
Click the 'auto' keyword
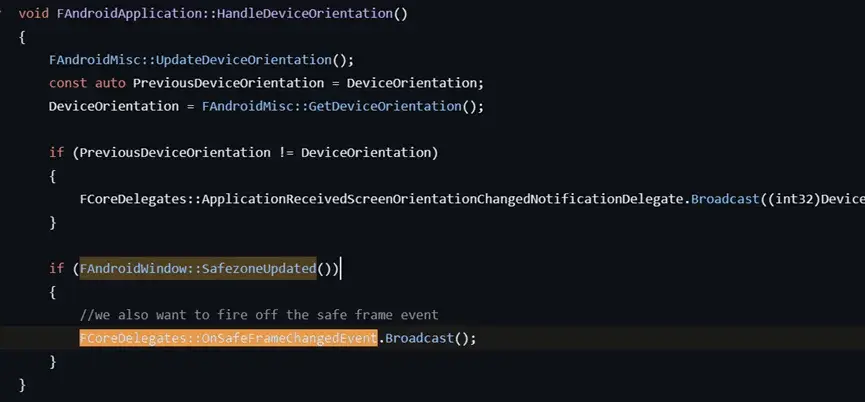coord(110,83)
